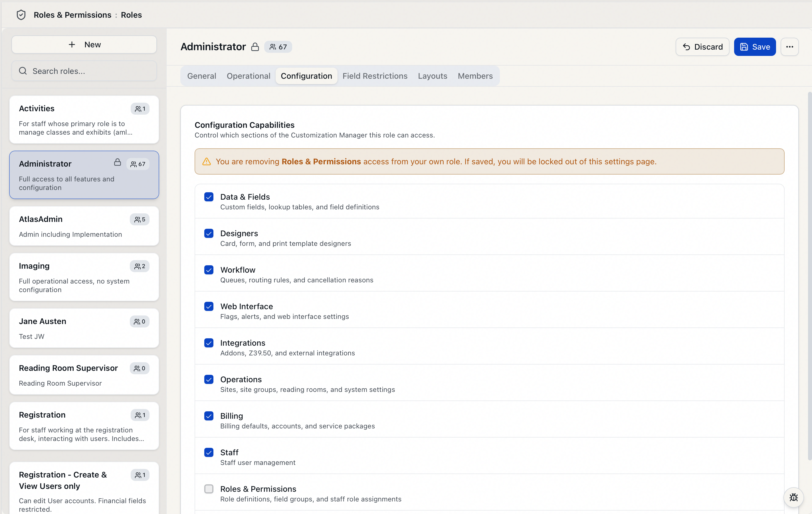
Task: Focus the Search roles input field
Action: coord(84,71)
